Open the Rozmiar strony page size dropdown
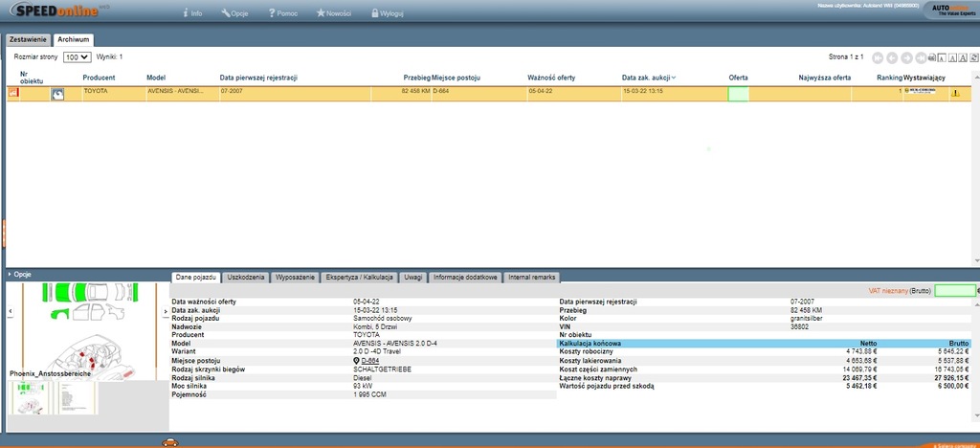Image resolution: width=980 pixels, height=448 pixels. (77, 57)
